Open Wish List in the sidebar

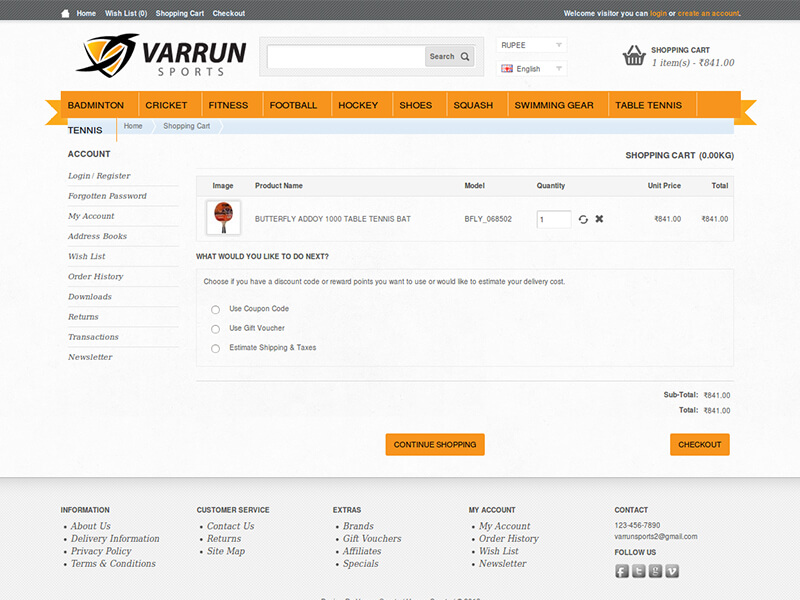coord(87,256)
